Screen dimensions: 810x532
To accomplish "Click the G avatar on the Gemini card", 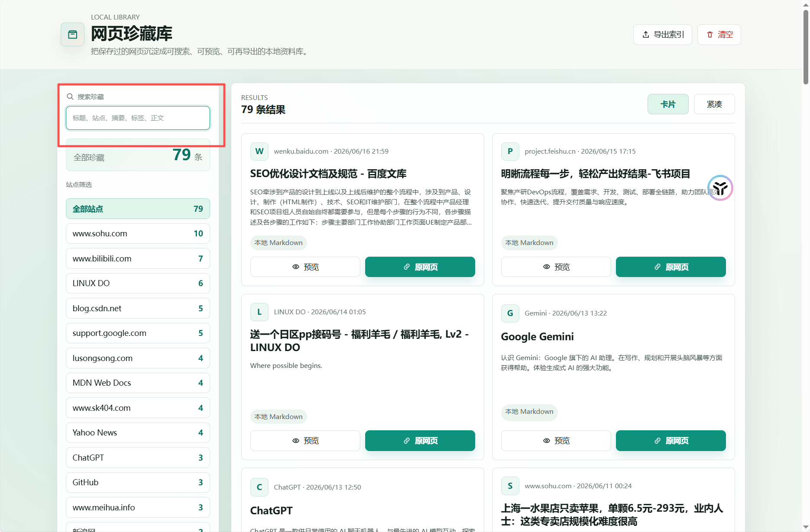I will pyautogui.click(x=510, y=313).
